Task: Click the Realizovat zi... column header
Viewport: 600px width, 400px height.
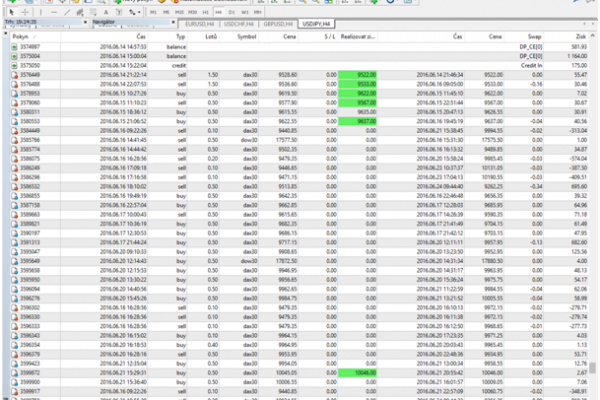Action: coord(358,37)
